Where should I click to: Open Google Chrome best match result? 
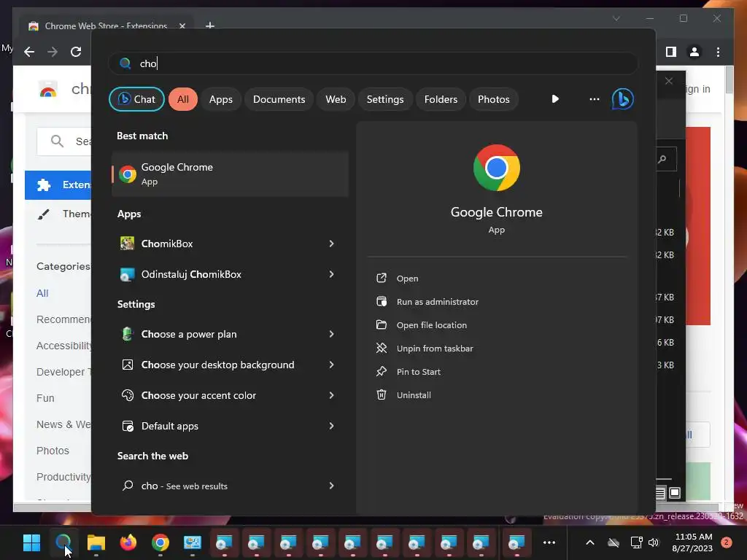[230, 174]
